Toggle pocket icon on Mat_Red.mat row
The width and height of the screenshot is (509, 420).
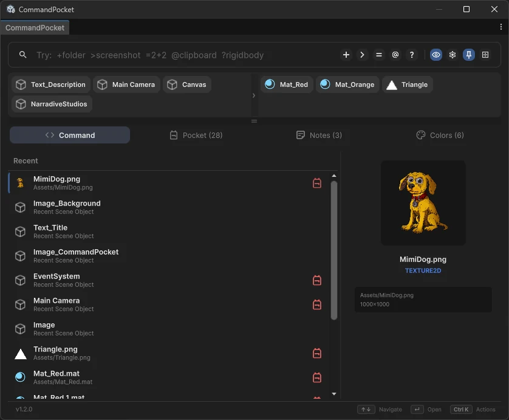pyautogui.click(x=317, y=378)
